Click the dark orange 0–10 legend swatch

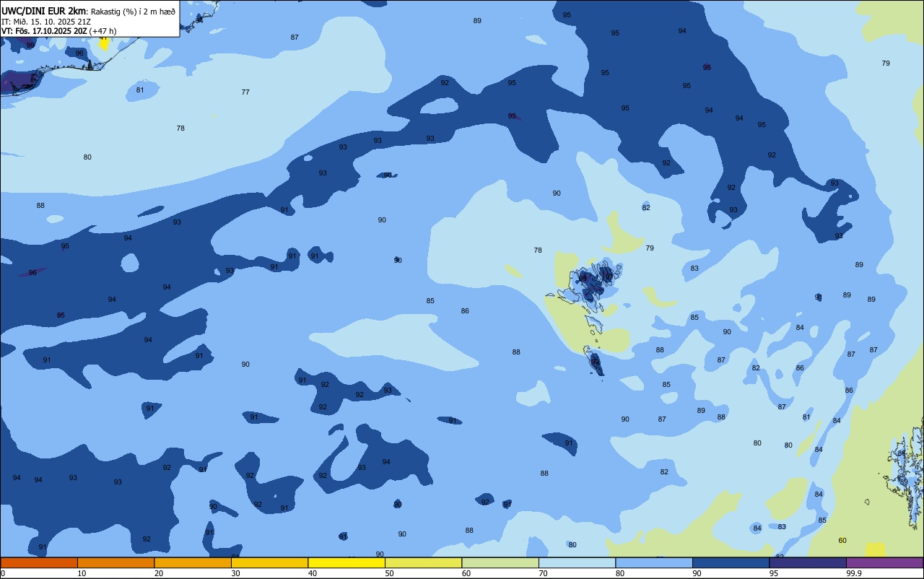pos(39,562)
